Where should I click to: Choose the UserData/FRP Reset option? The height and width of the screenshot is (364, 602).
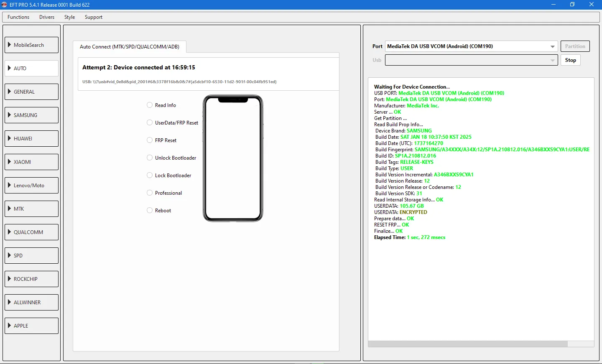click(150, 123)
